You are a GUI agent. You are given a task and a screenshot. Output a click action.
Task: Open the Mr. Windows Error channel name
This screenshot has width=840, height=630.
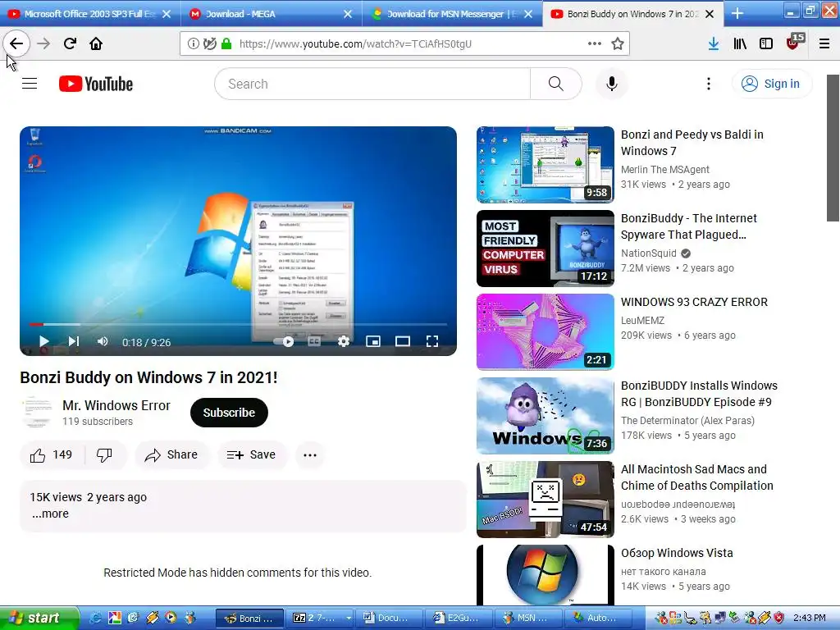pos(116,405)
